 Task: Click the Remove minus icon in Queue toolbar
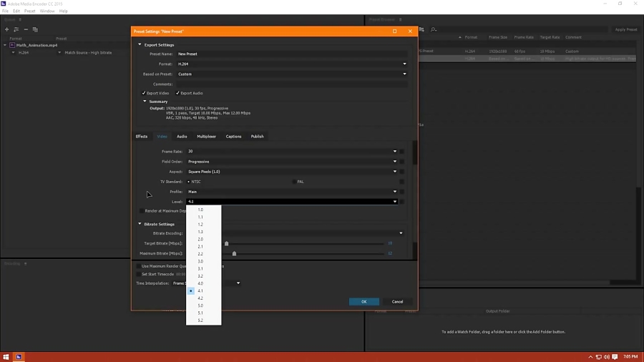pos(26,29)
